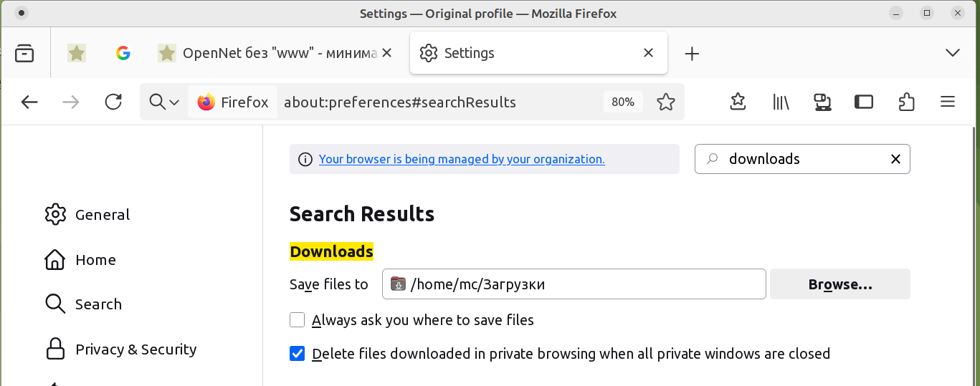
Task: Clear the downloads search field
Action: click(x=895, y=159)
